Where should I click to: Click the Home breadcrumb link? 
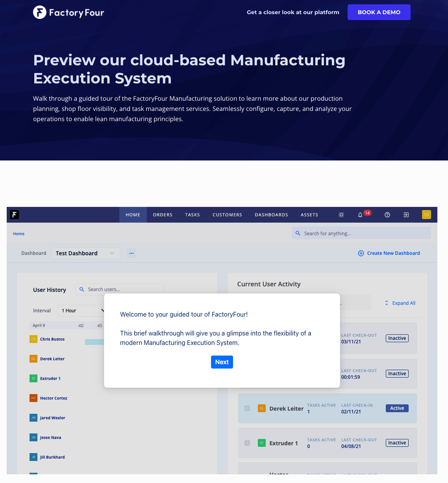(19, 234)
